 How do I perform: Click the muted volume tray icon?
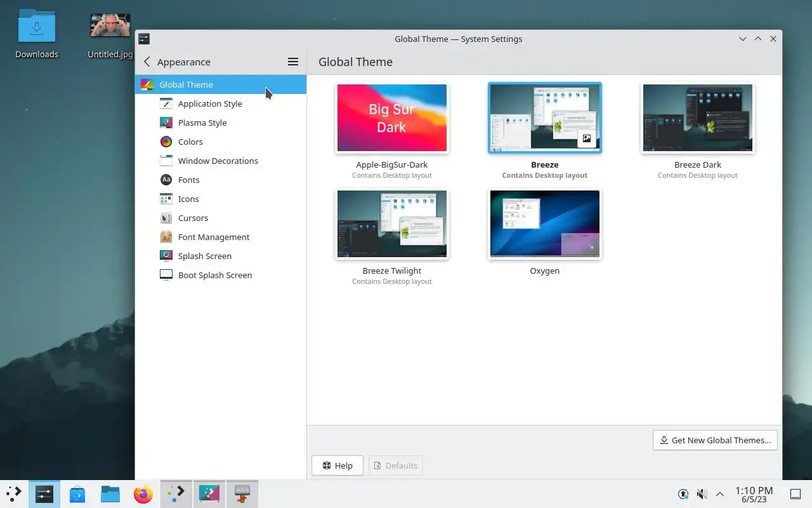pyautogui.click(x=702, y=494)
